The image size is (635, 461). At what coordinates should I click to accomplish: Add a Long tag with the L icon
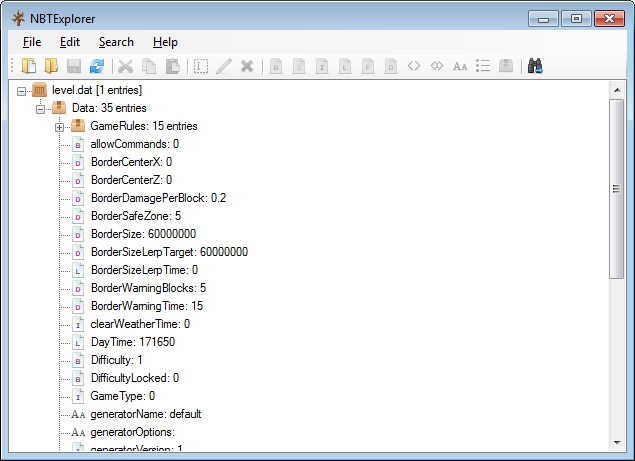click(x=345, y=66)
